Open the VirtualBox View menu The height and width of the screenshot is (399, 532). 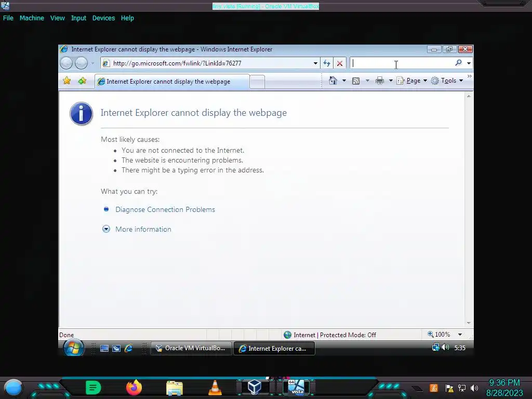[x=57, y=18]
